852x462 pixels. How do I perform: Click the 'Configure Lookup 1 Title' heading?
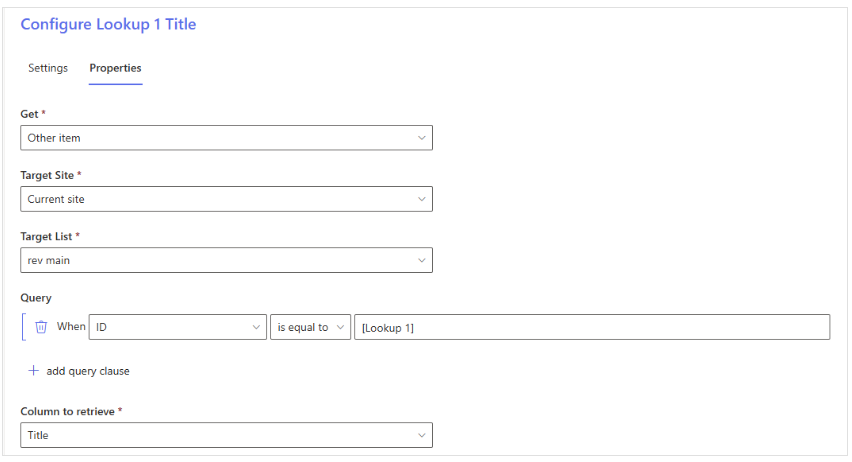pos(108,24)
